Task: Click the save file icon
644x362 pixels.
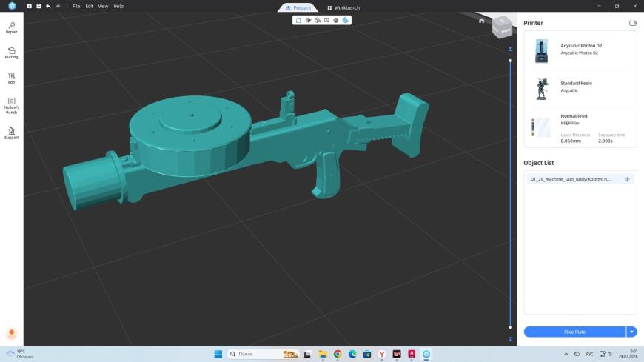Action: [38, 6]
